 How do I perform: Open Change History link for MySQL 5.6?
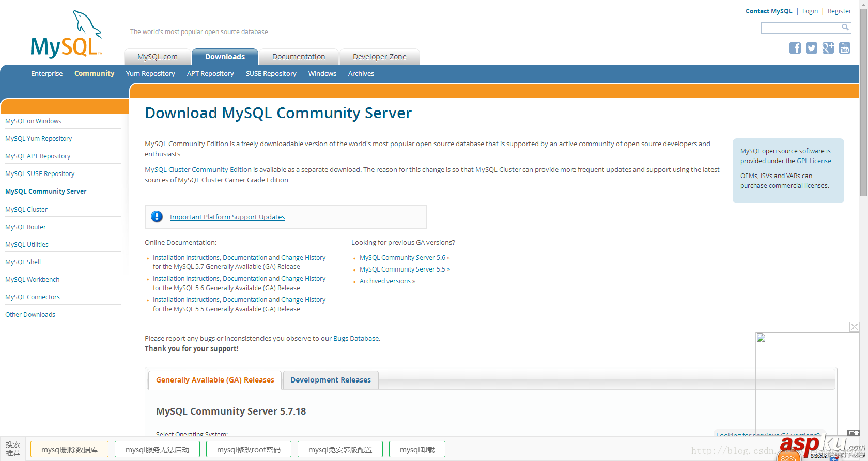tap(303, 279)
